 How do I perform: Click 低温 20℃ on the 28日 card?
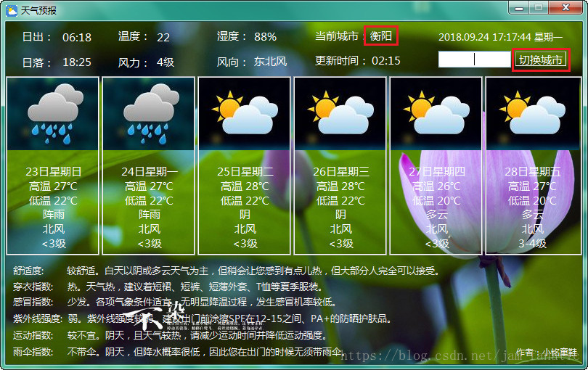pyautogui.click(x=532, y=200)
